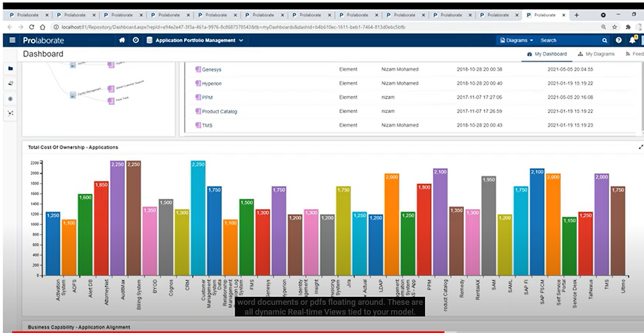644x333 pixels.
Task: Click the repository database icon
Action: (x=149, y=40)
